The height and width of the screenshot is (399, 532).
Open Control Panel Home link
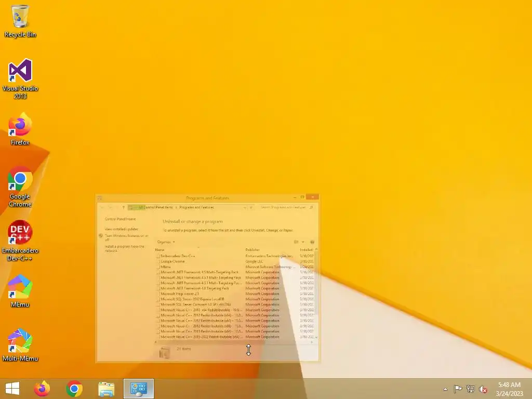[120, 219]
